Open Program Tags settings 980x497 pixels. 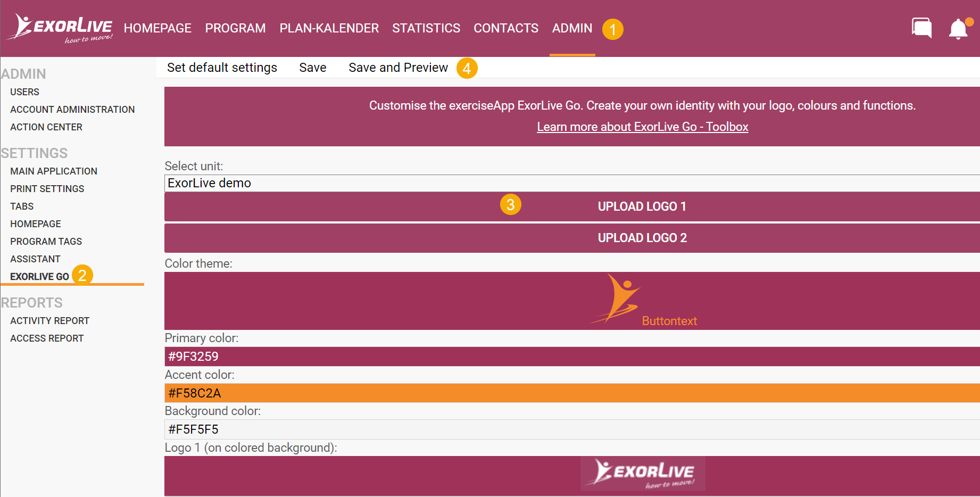46,242
